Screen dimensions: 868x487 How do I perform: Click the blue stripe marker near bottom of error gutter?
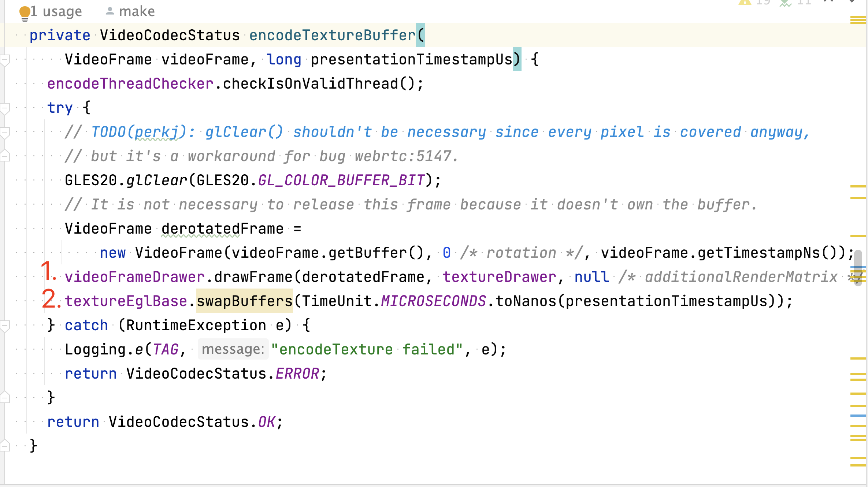pyautogui.click(x=858, y=416)
